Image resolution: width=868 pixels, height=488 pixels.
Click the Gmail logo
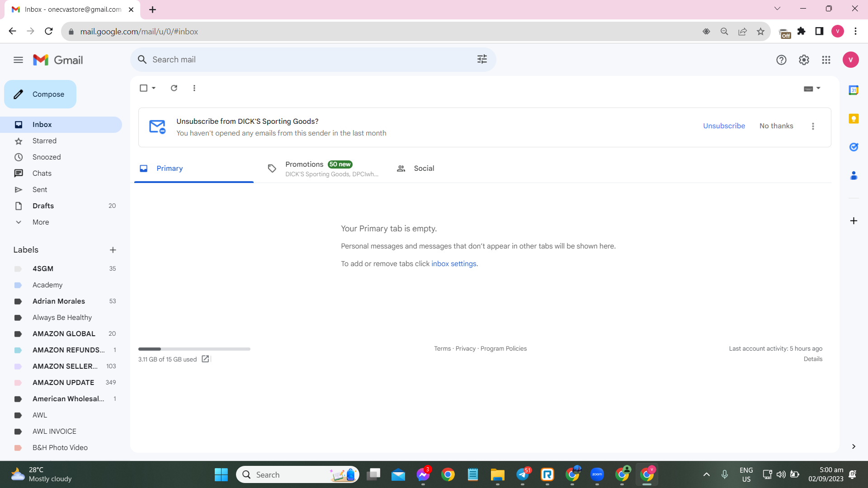[58, 60]
